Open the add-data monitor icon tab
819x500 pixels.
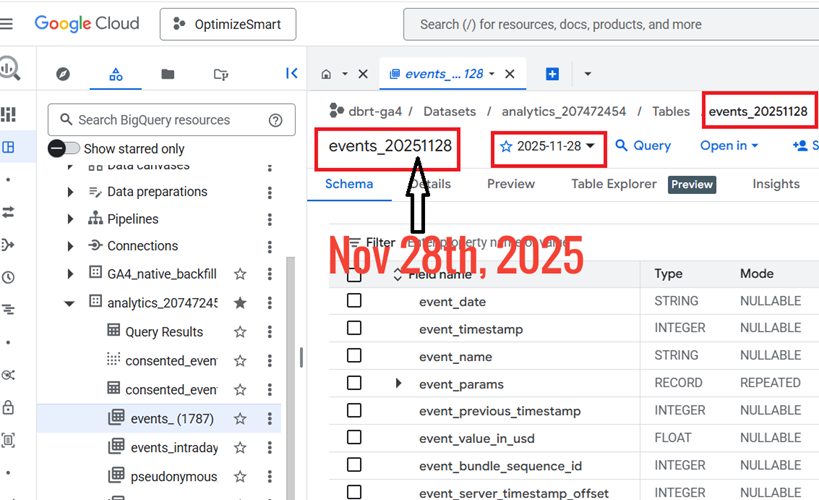(220, 74)
